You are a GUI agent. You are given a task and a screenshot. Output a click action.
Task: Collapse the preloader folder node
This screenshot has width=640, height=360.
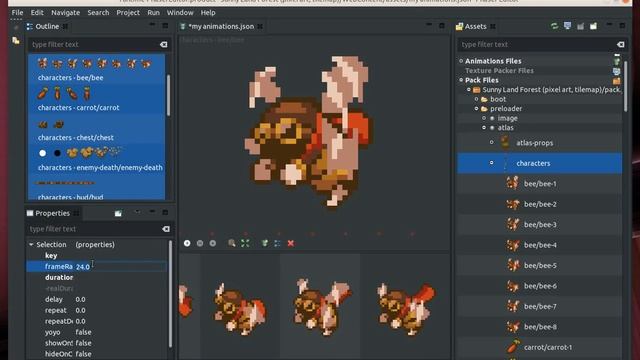[x=476, y=109]
